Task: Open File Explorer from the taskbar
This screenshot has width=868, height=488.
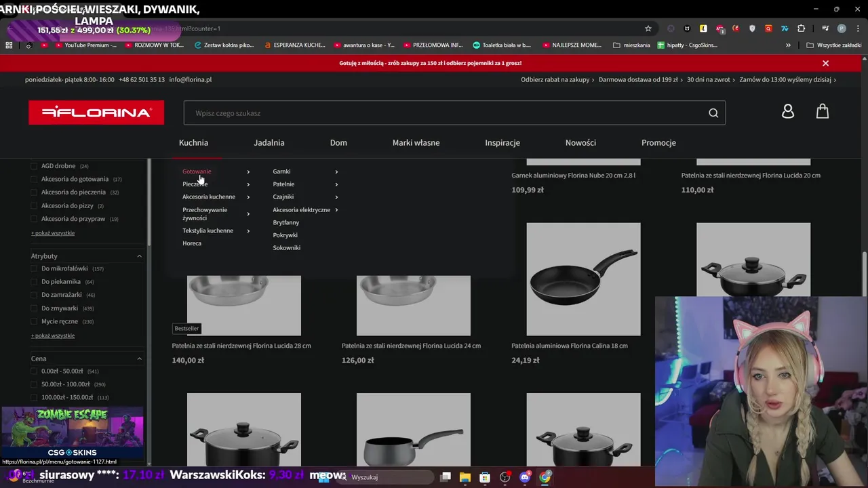Action: (x=465, y=477)
